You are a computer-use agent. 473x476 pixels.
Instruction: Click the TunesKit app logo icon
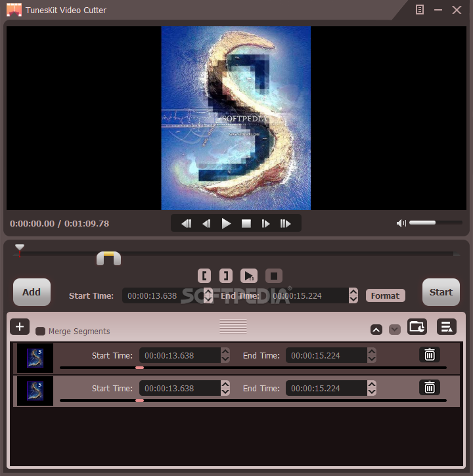(x=14, y=10)
